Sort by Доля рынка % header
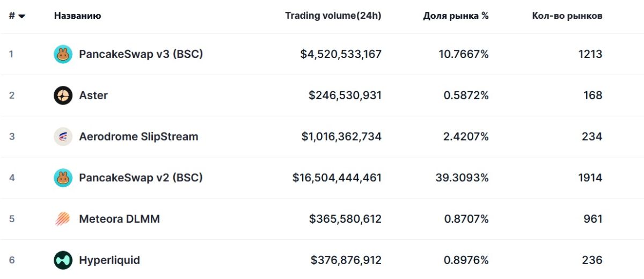The image size is (644, 279). 456,16
